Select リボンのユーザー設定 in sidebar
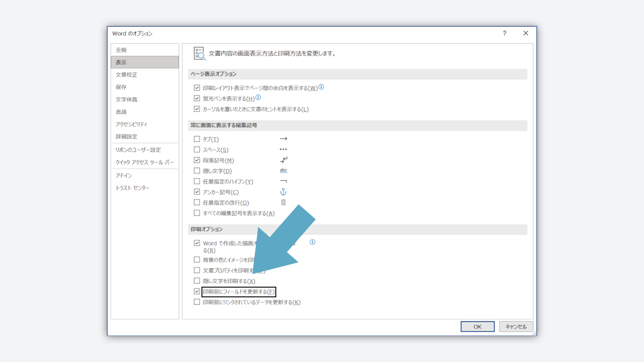The height and width of the screenshot is (362, 644). (138, 150)
